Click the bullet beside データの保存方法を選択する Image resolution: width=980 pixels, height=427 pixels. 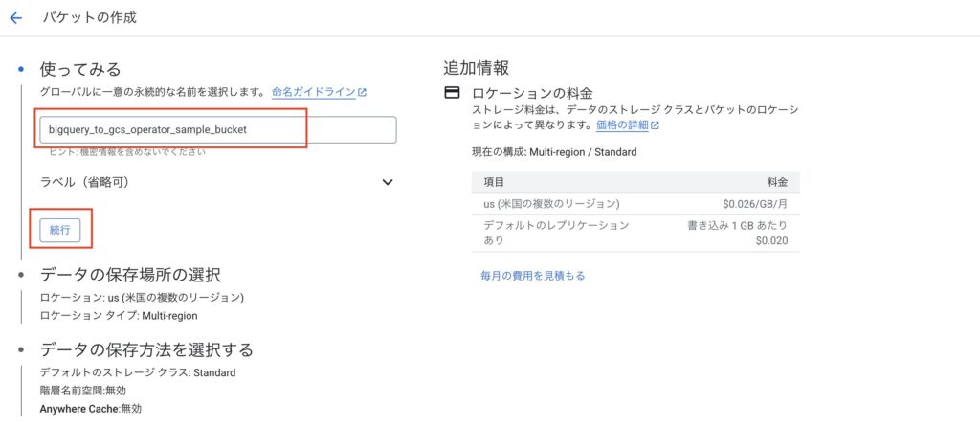[21, 349]
